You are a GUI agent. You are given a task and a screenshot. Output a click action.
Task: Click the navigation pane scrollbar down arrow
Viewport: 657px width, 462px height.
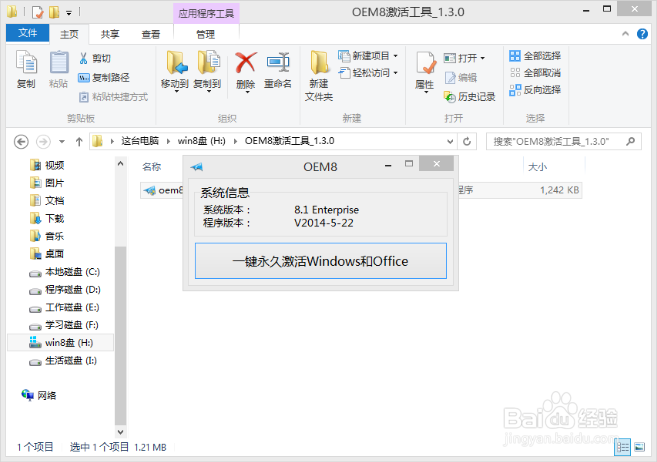(121, 432)
